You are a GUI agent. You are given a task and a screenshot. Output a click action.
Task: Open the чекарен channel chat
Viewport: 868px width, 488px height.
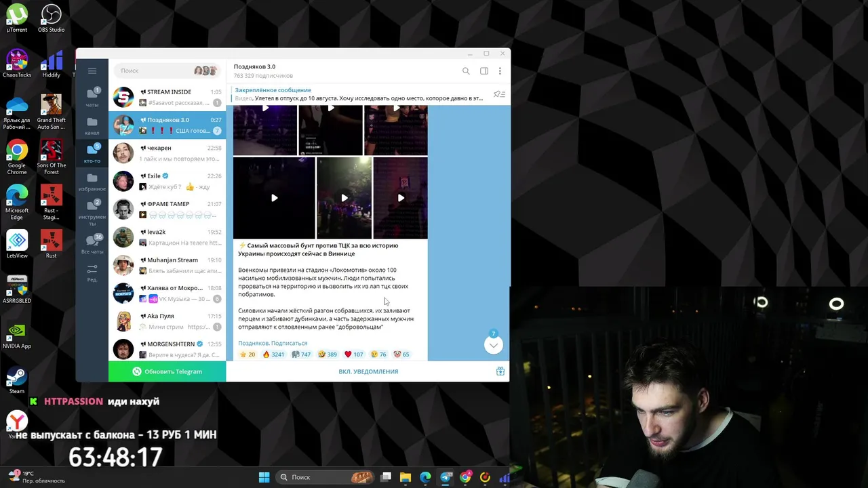(x=167, y=153)
